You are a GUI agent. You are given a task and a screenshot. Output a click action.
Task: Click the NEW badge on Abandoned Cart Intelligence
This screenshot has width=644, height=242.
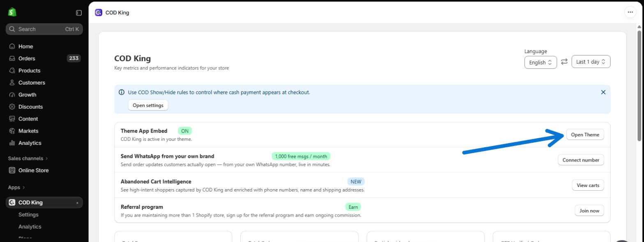pyautogui.click(x=356, y=182)
